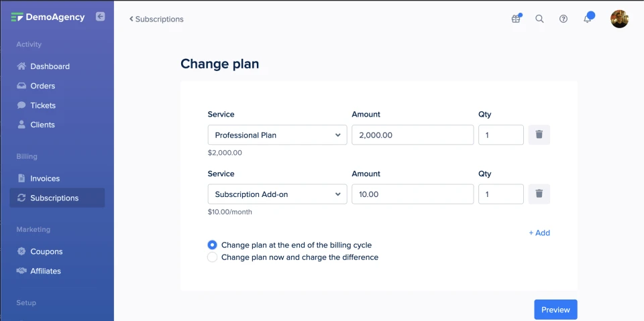Click the Billing section label
The image size is (644, 321).
click(x=27, y=156)
